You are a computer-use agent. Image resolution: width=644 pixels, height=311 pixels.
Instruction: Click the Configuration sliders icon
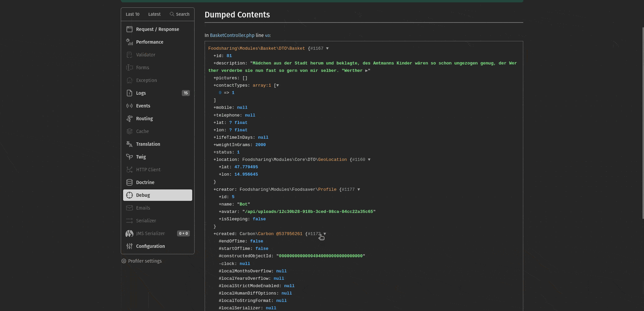click(x=129, y=246)
